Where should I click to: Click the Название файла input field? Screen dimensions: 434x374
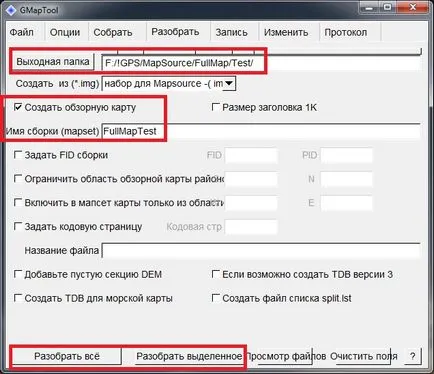tap(261, 251)
